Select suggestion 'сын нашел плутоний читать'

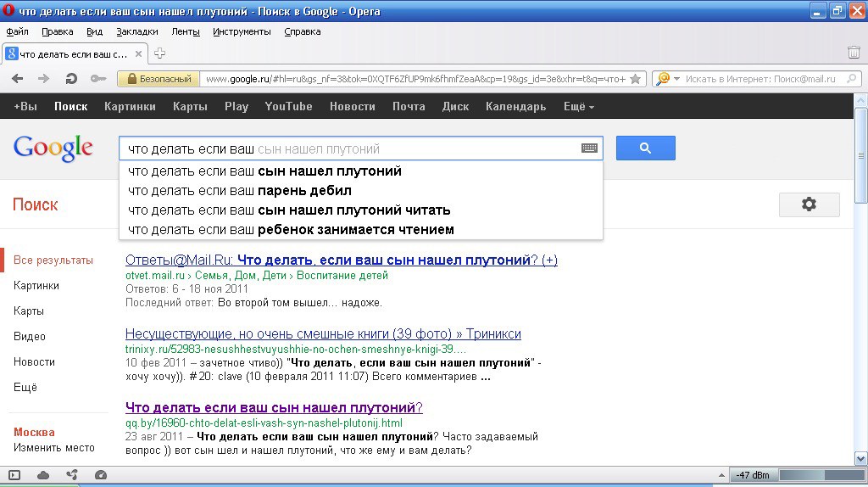(361, 210)
